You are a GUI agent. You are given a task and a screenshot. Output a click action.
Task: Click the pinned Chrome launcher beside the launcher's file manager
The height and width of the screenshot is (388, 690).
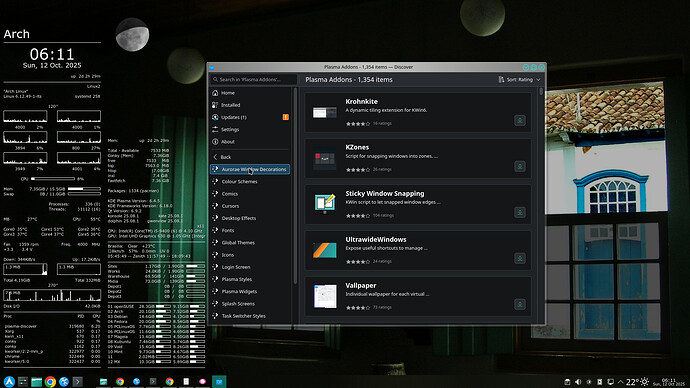point(50,382)
